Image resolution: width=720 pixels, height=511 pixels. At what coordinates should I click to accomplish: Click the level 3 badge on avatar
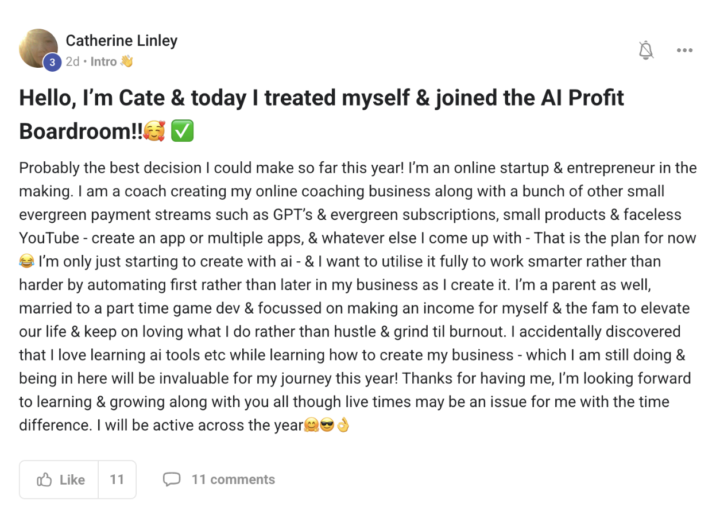(x=51, y=62)
